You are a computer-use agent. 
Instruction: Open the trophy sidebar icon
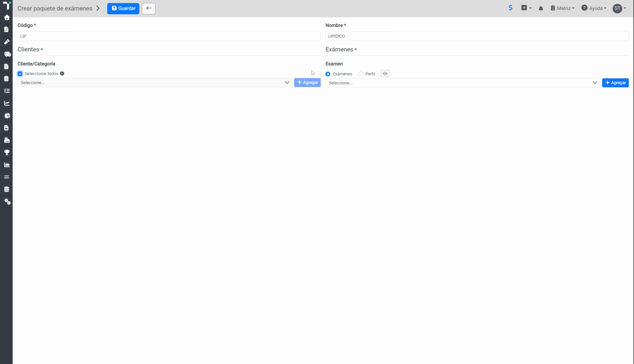click(7, 152)
